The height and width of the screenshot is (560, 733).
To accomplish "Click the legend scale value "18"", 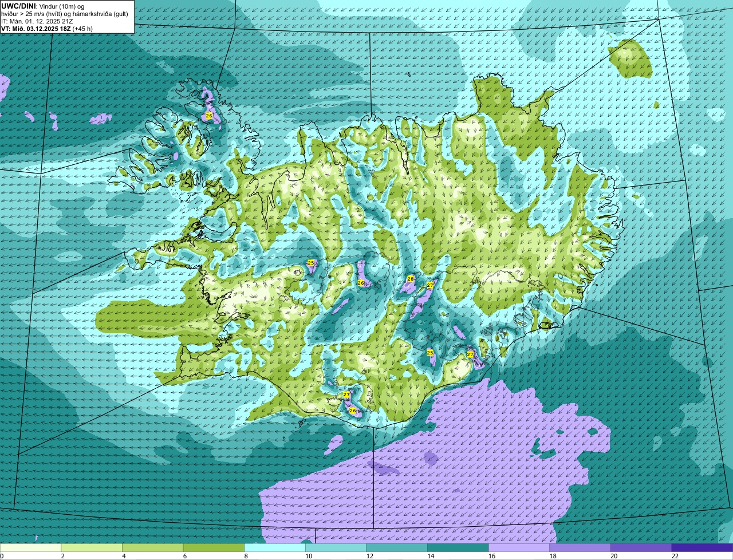I will [553, 556].
